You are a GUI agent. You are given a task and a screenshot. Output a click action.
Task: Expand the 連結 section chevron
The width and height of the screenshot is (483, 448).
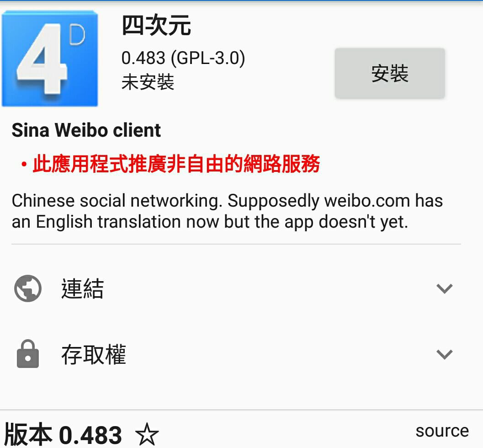(x=445, y=289)
